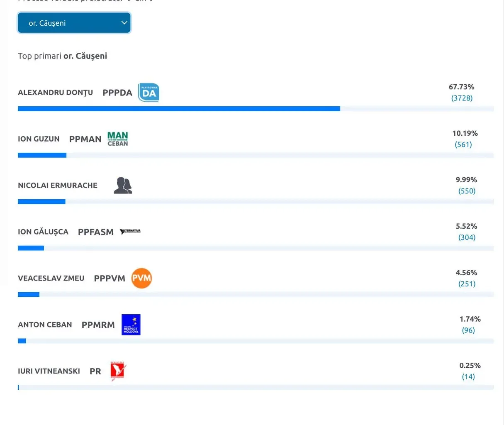Click the vote count (251)
The image size is (504, 425).
pos(467,284)
